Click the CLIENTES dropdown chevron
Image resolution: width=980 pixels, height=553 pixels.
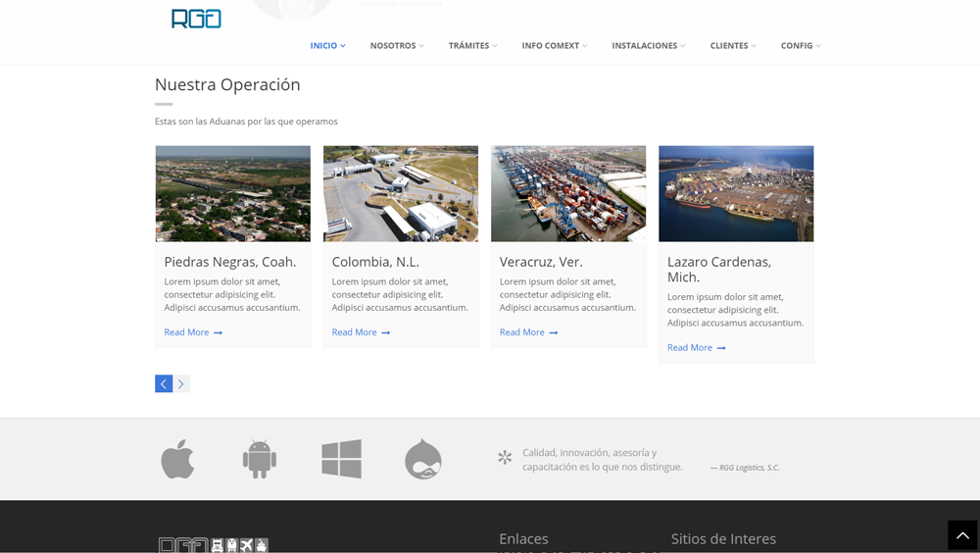point(753,46)
